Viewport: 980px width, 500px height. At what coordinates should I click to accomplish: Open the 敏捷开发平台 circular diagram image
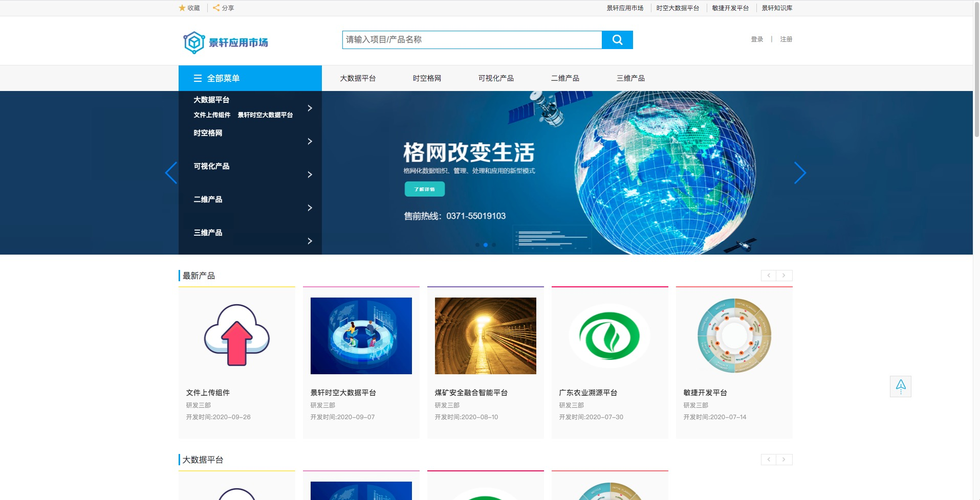[734, 336]
